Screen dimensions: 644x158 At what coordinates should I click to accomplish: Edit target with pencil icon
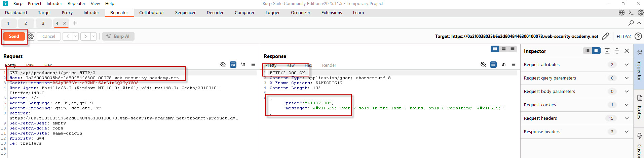[606, 36]
